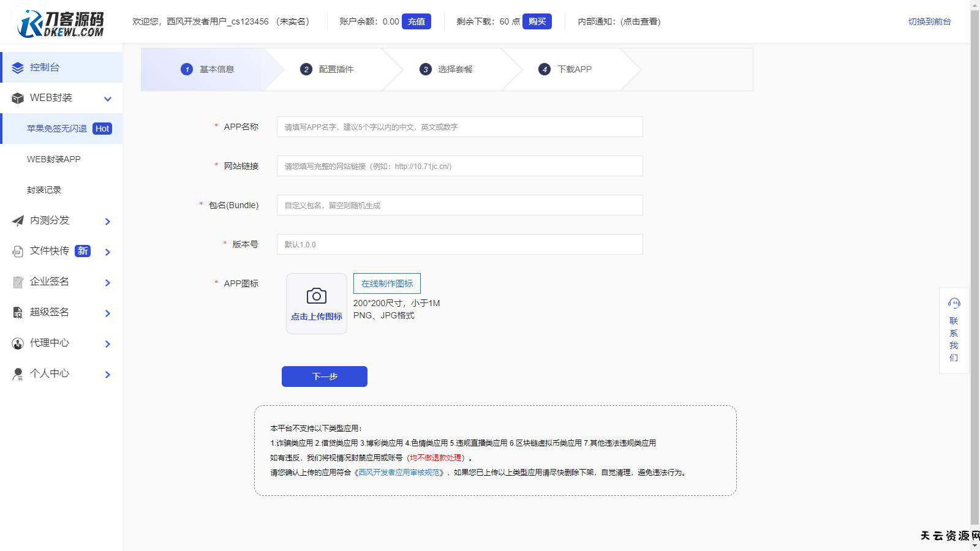
Task: Click the camera icon to upload app icon
Action: (316, 296)
